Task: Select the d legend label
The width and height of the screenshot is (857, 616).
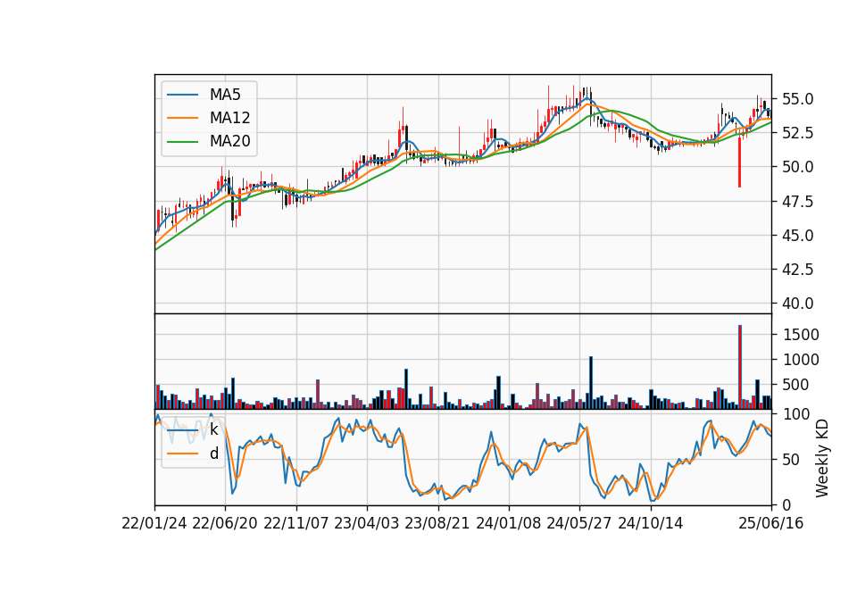Action: pos(213,454)
